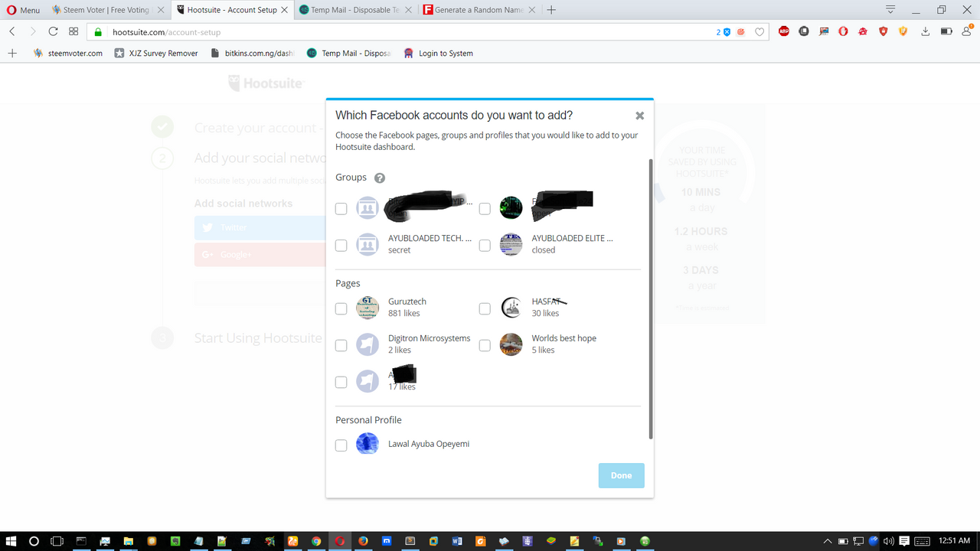The height and width of the screenshot is (551, 980).
Task: Open Firefox from the taskbar
Action: pyautogui.click(x=363, y=541)
